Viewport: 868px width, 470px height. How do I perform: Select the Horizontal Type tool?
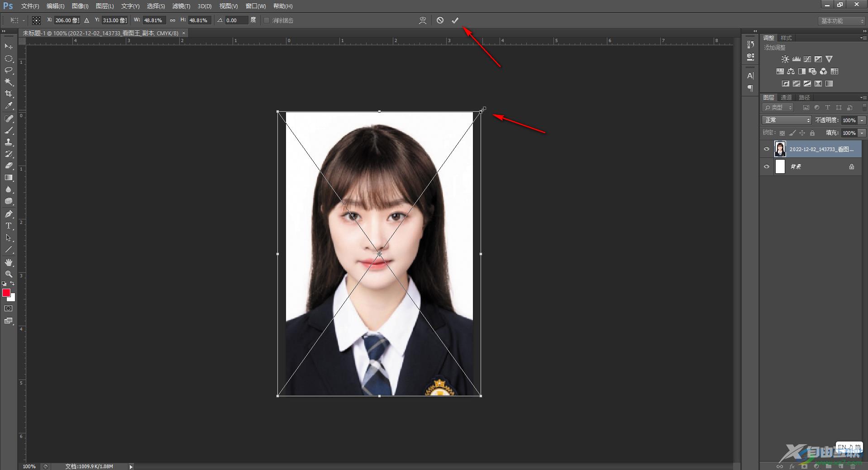point(9,226)
